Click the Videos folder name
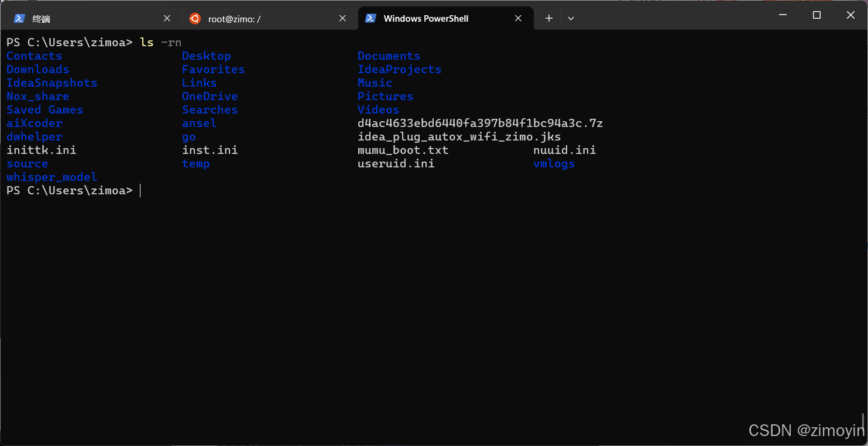Image resolution: width=868 pixels, height=446 pixels. [378, 110]
